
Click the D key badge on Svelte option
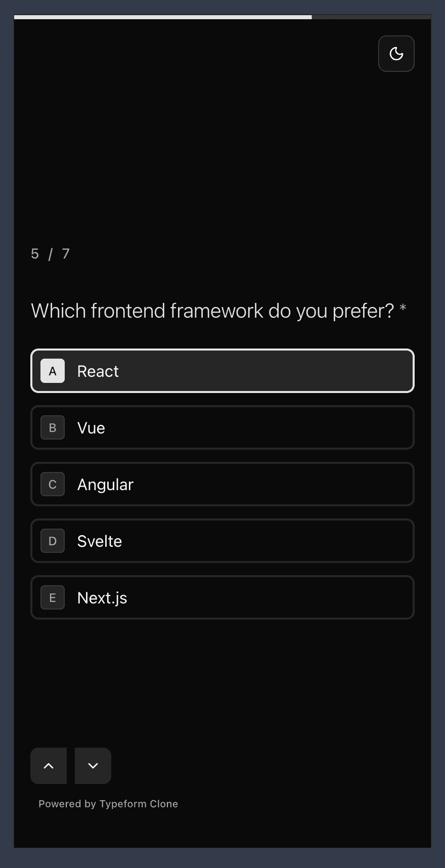coord(52,541)
